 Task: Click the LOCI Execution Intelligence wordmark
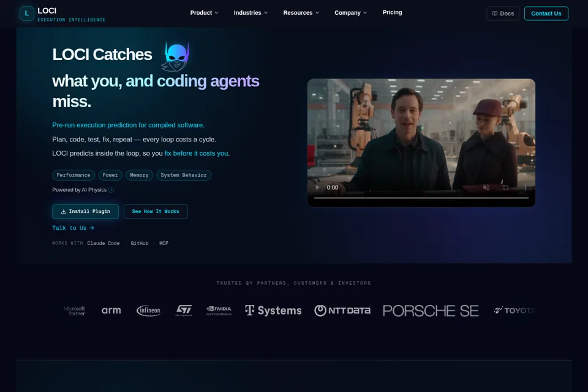click(71, 14)
